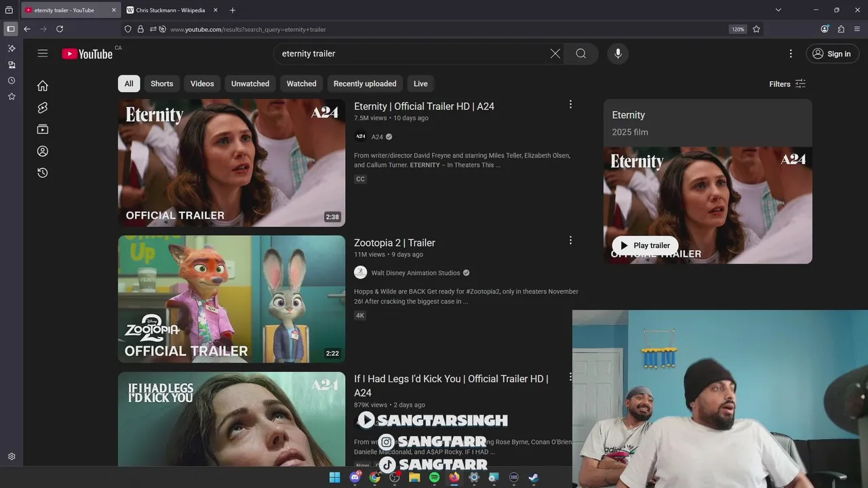Screen dimensions: 868x488
Task: Open the synced tabs icon in the sidebar
Action: click(x=12, y=64)
